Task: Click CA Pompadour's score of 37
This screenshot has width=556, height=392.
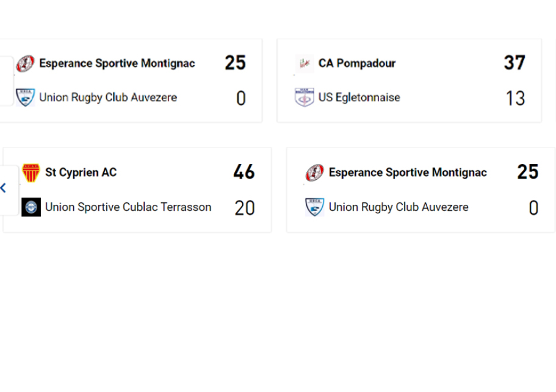Action: [514, 63]
